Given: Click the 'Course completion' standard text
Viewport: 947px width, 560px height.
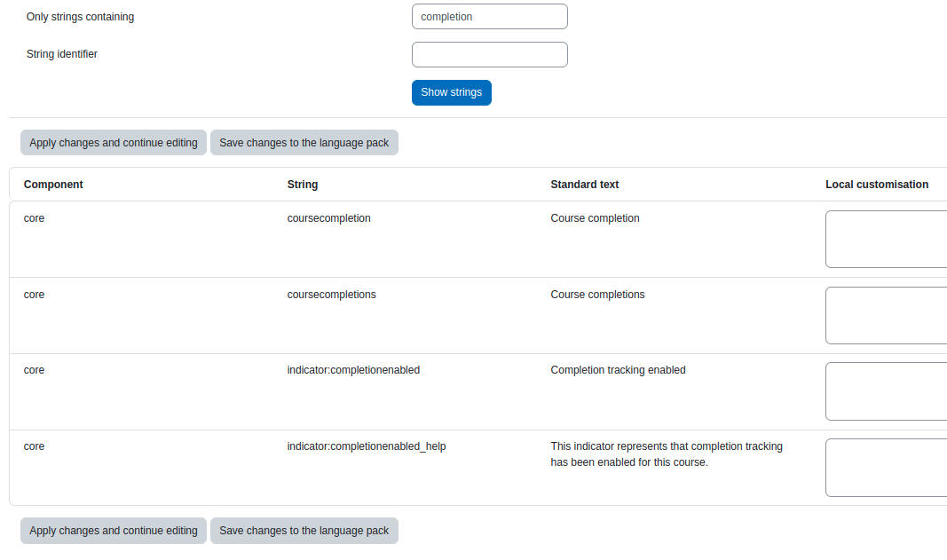Looking at the screenshot, I should click(x=595, y=218).
